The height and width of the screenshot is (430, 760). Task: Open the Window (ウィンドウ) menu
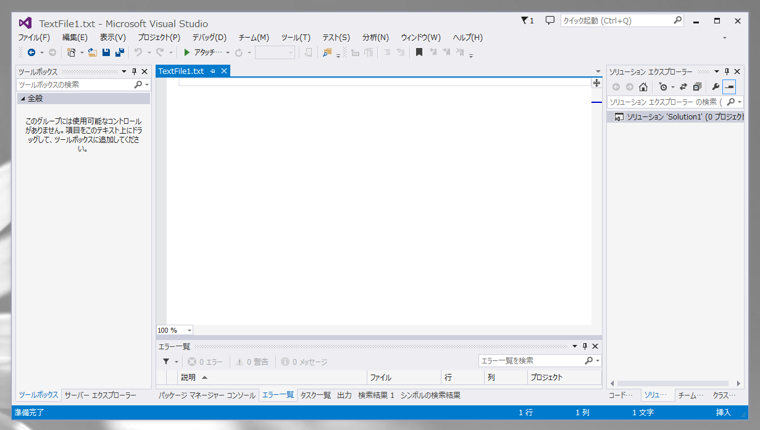[420, 37]
